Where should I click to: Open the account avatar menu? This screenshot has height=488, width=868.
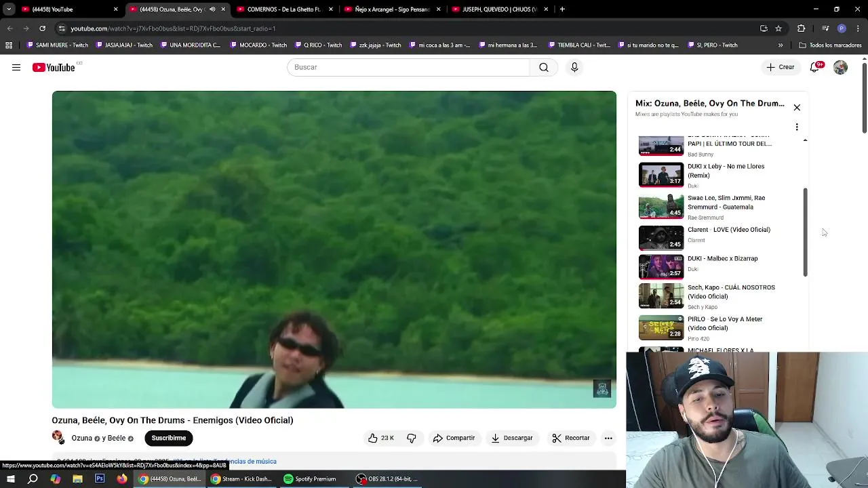840,67
